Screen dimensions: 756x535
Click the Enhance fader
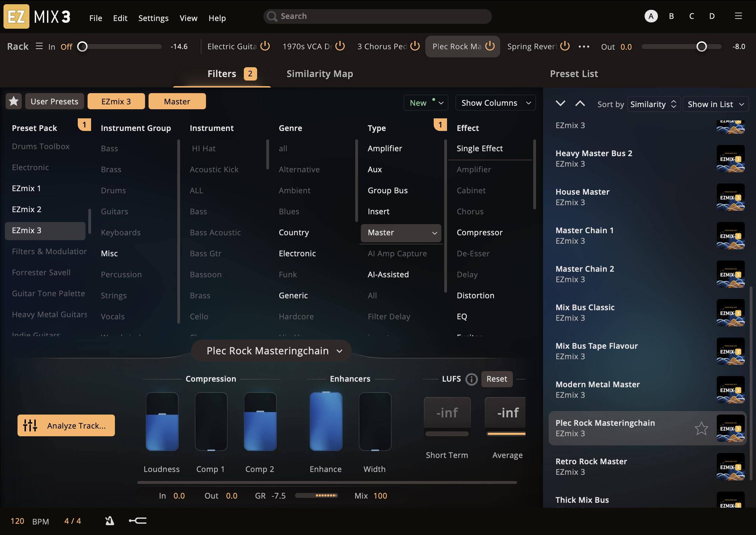pyautogui.click(x=326, y=422)
